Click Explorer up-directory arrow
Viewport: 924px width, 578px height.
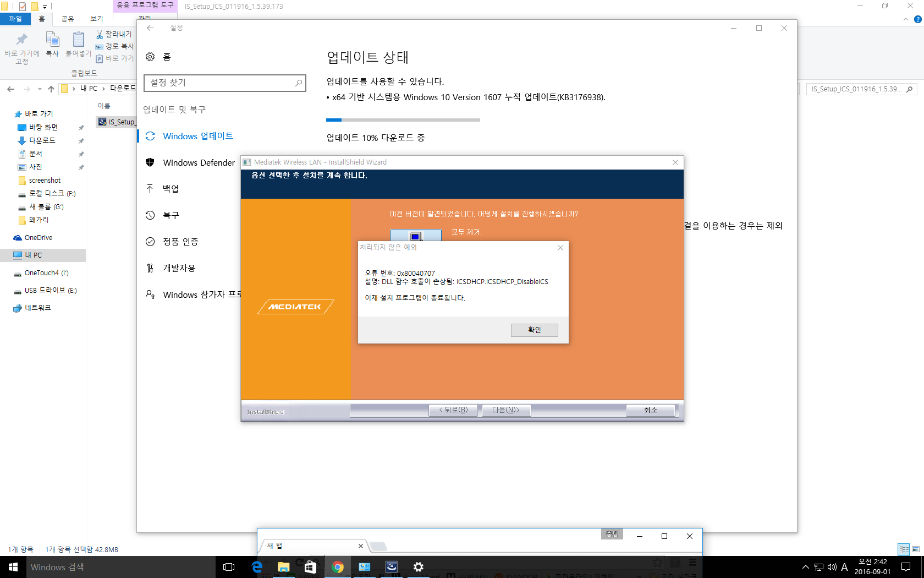point(51,89)
